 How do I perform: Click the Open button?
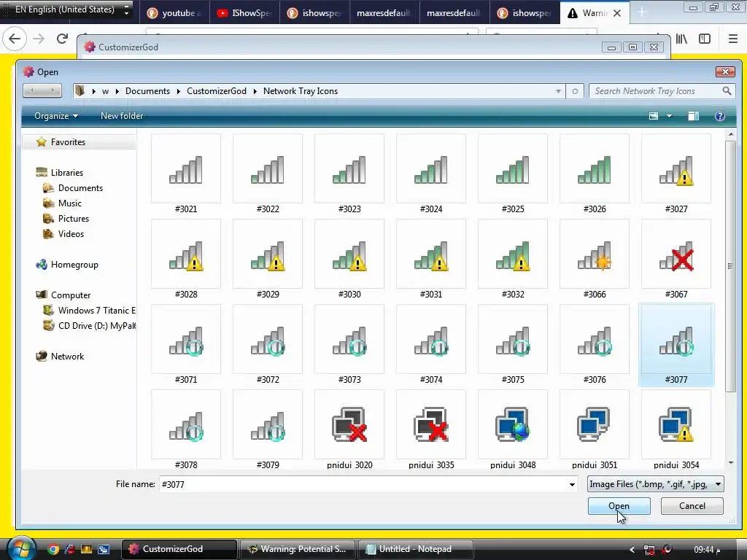click(619, 506)
